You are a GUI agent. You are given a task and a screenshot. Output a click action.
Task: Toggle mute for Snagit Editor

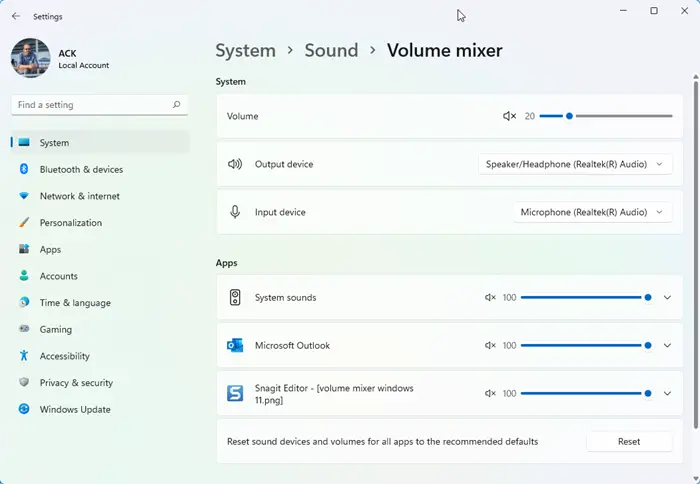(x=490, y=394)
